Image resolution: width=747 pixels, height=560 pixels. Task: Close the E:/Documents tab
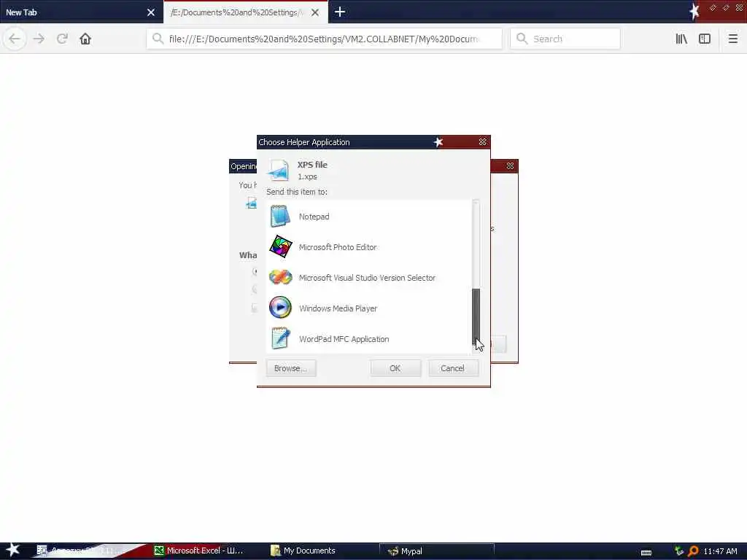pos(315,12)
